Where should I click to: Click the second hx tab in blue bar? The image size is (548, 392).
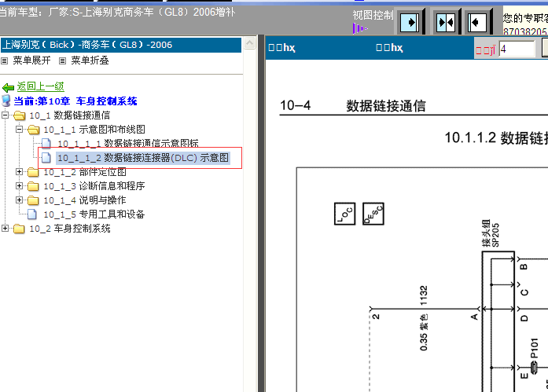coord(389,47)
